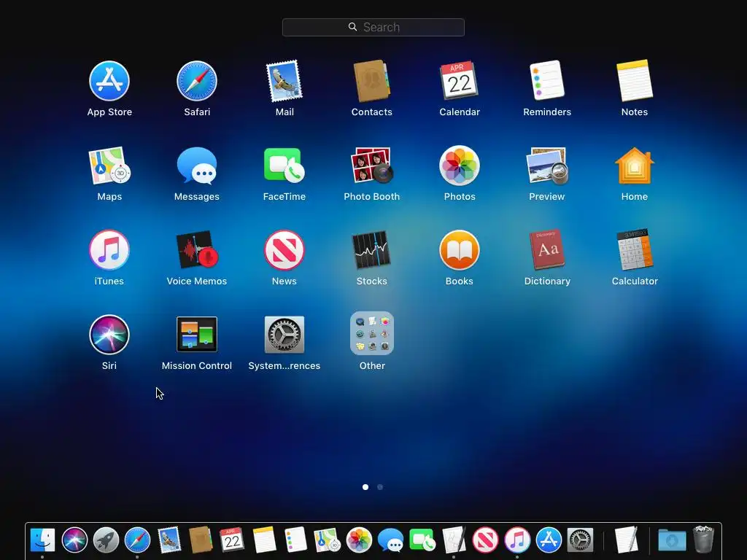Open the Downloads folder in the Dock
This screenshot has height=560, width=747.
coord(672,540)
